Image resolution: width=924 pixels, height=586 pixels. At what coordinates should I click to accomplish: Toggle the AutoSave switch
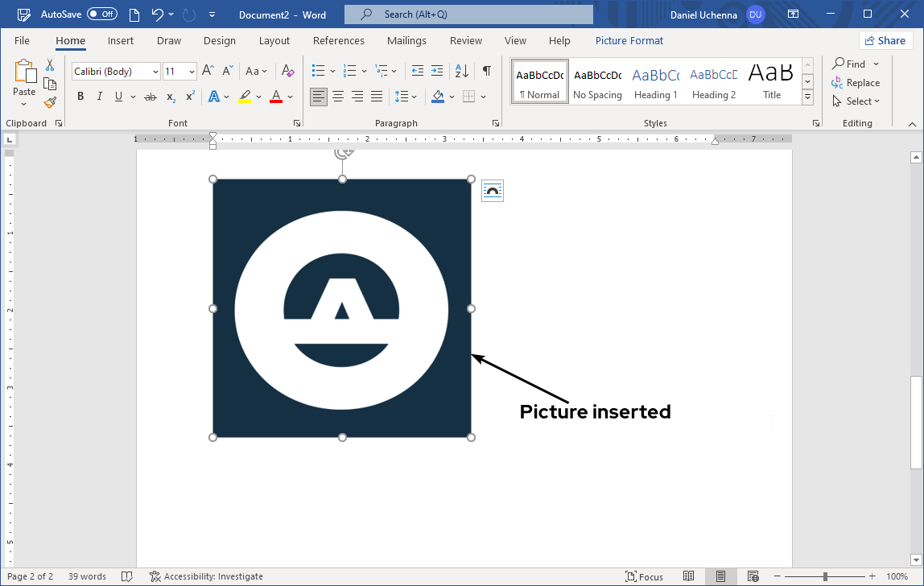(102, 14)
